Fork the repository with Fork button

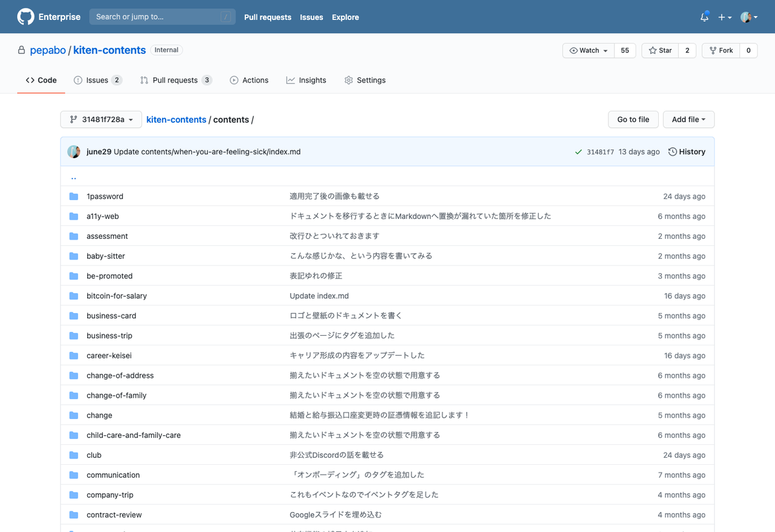pyautogui.click(x=720, y=50)
